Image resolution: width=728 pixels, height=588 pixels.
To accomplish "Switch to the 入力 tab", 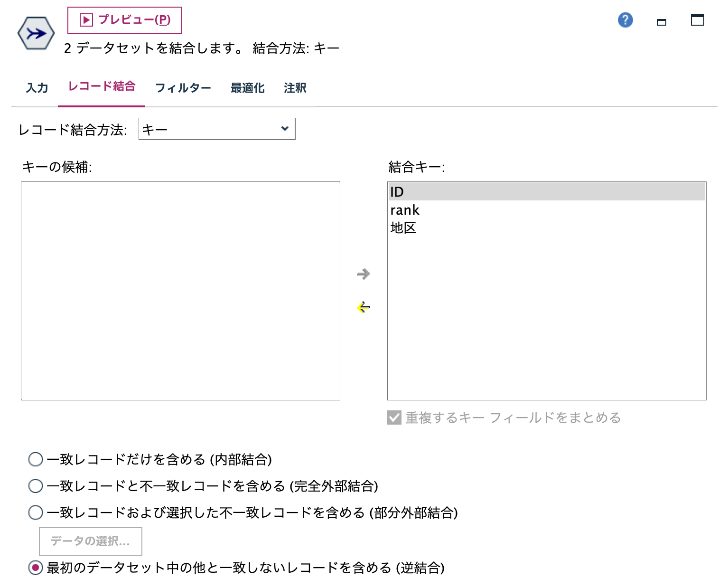I will [37, 88].
